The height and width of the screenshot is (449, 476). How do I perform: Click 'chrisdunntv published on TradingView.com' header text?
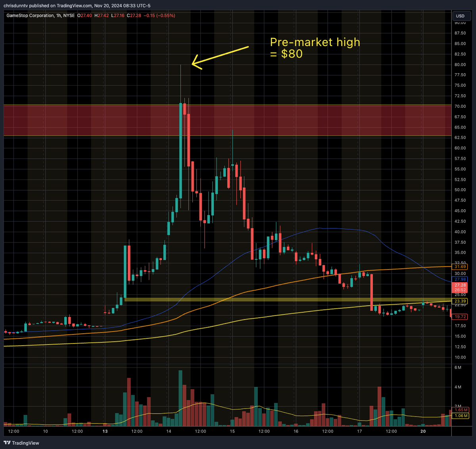[x=47, y=6]
